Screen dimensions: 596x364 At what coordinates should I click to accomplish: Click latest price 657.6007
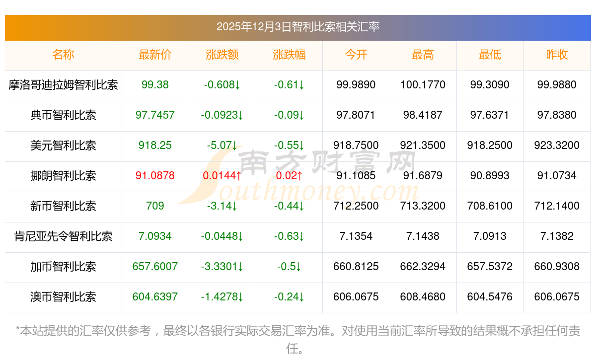coord(155,267)
